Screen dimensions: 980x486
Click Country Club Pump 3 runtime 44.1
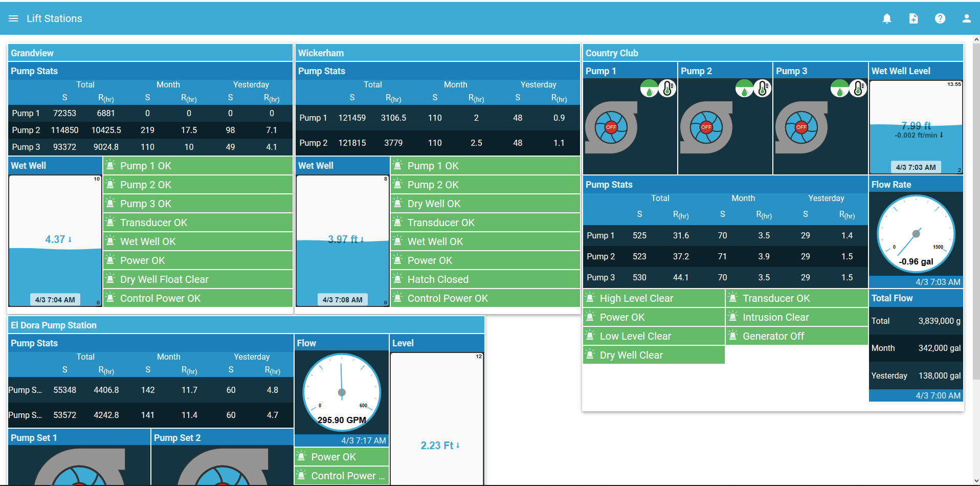tap(681, 277)
